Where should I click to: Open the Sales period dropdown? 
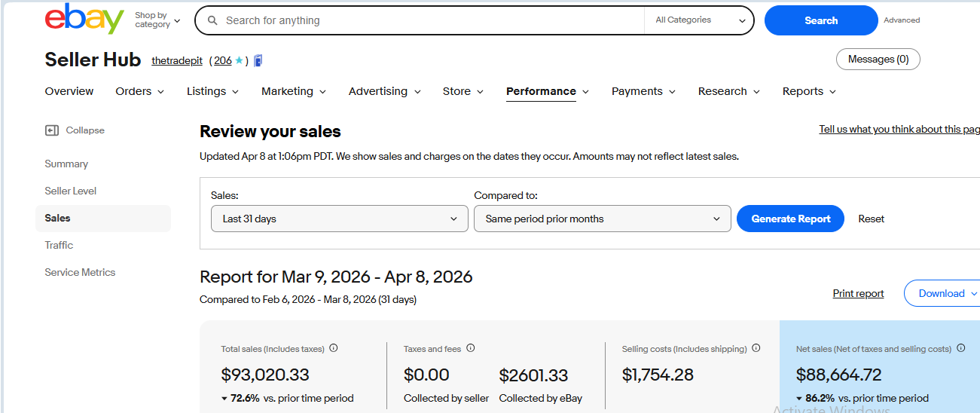click(340, 219)
